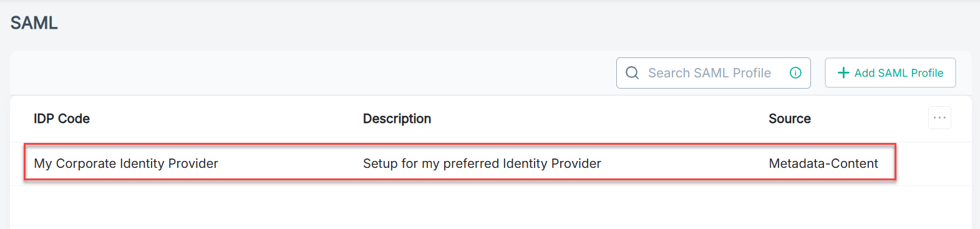Click the blank cell right of Metadata-Content
This screenshot has width=980, height=229.
pyautogui.click(x=933, y=163)
